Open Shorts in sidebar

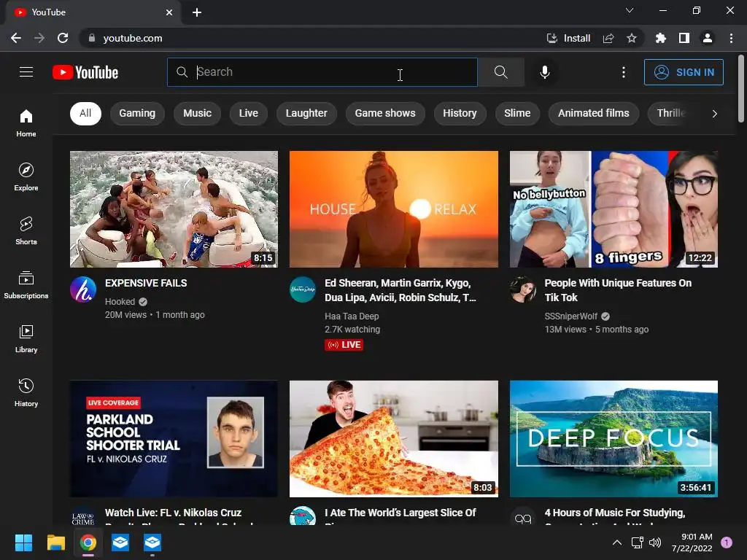26,230
